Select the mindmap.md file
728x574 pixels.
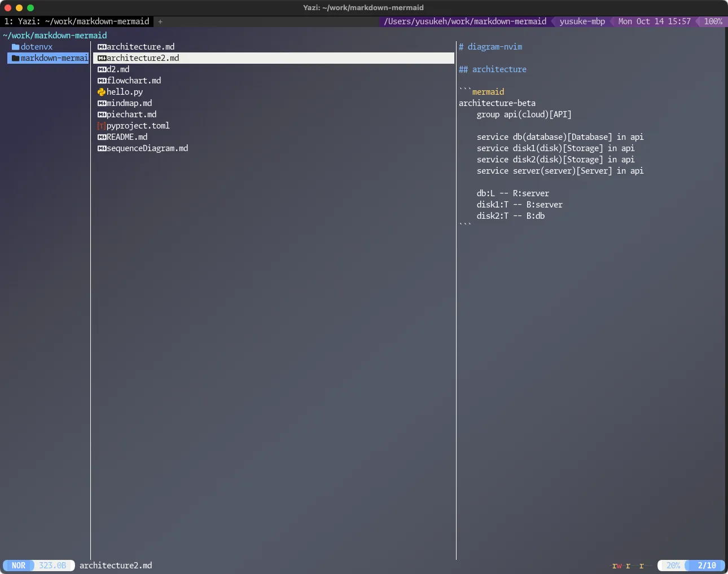(129, 103)
